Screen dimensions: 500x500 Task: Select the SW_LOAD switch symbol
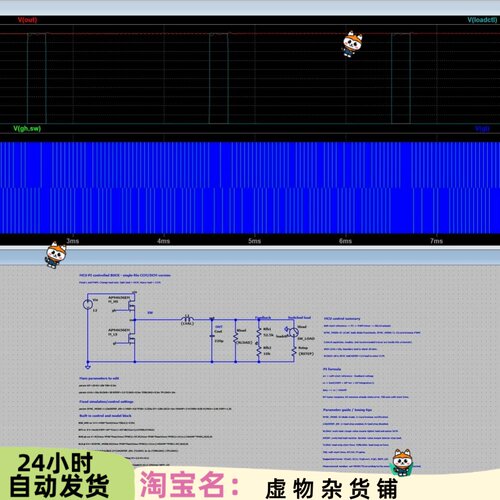[293, 332]
